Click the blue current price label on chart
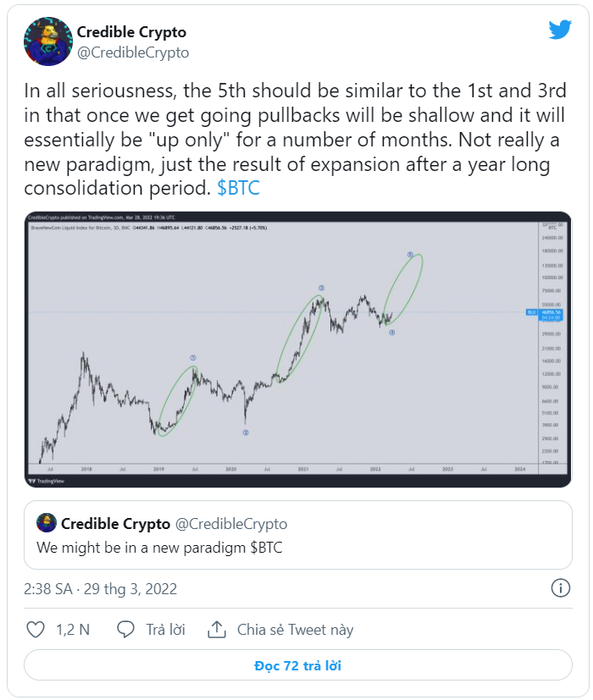 coord(551,312)
